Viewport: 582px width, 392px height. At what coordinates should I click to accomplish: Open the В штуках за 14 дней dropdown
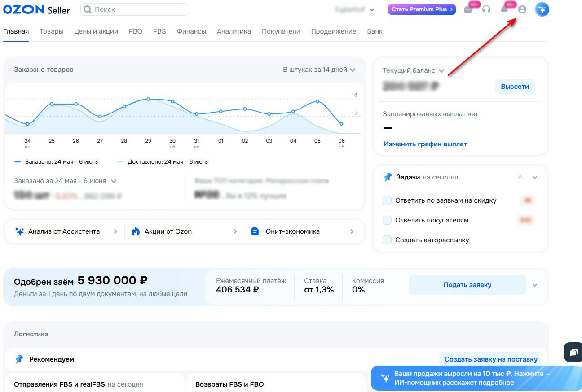click(x=319, y=70)
